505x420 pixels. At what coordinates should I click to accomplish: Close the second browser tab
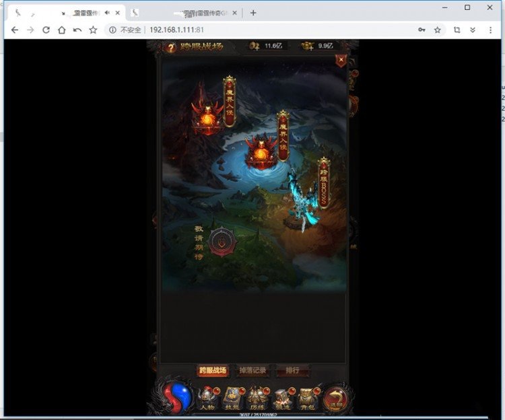234,13
